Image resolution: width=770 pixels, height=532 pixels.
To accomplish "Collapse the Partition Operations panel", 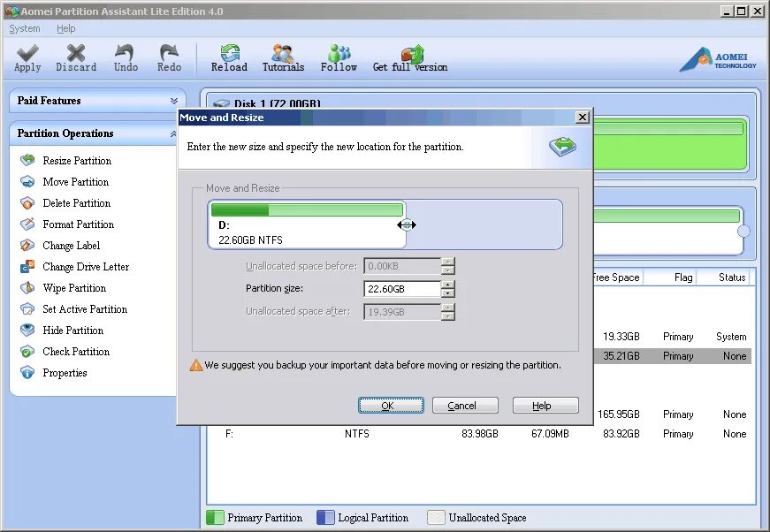I will pos(173,133).
